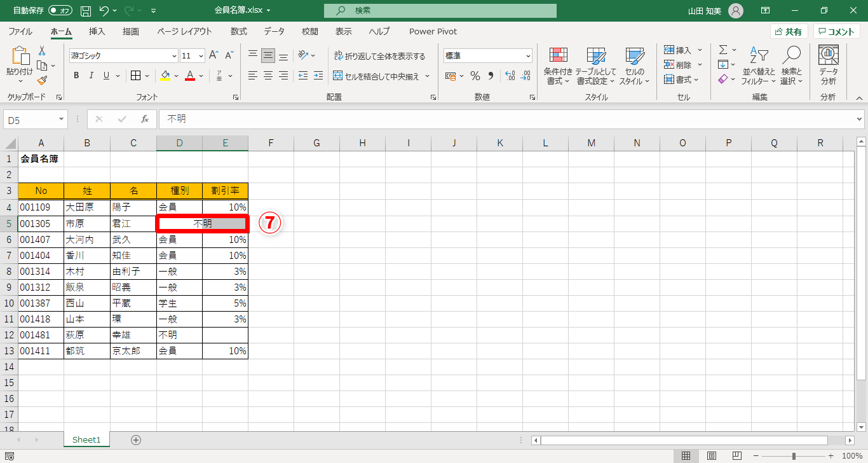Decrease decimal places
The height and width of the screenshot is (463, 868).
(x=525, y=76)
